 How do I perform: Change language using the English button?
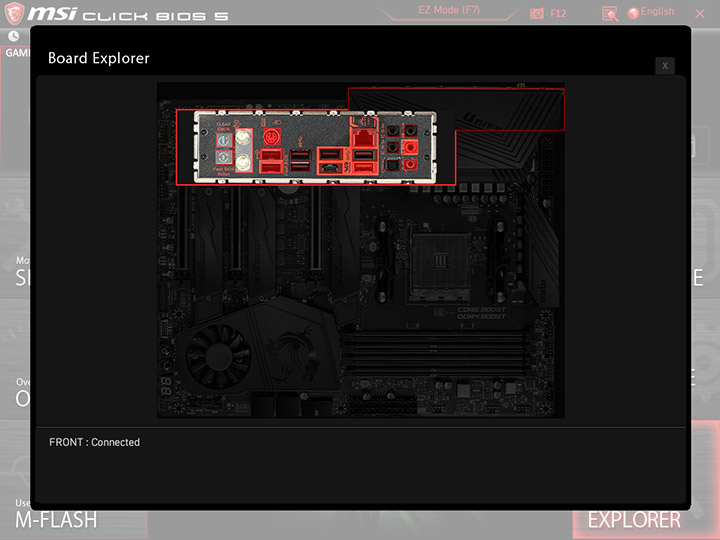point(651,12)
